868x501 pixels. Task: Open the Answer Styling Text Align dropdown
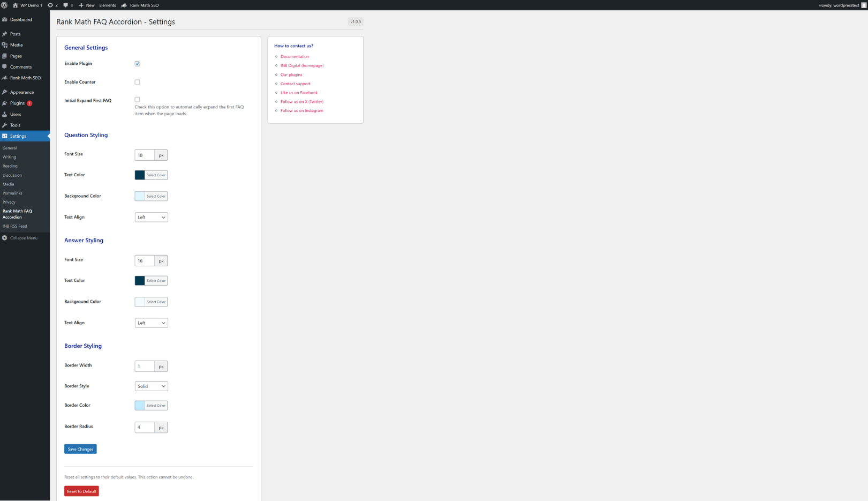tap(151, 323)
